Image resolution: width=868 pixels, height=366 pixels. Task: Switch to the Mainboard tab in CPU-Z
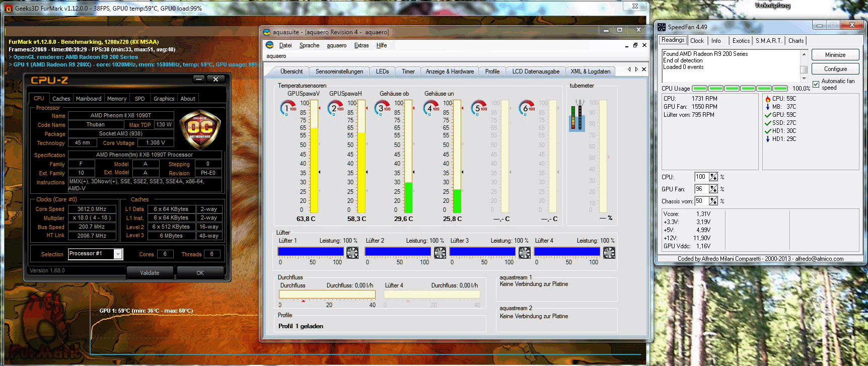(x=89, y=99)
